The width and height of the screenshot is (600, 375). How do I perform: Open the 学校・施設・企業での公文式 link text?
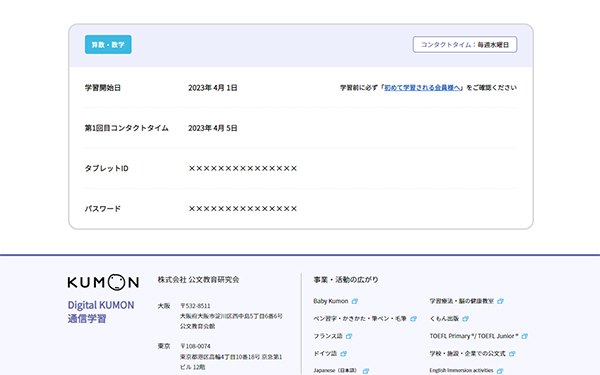[467, 354]
